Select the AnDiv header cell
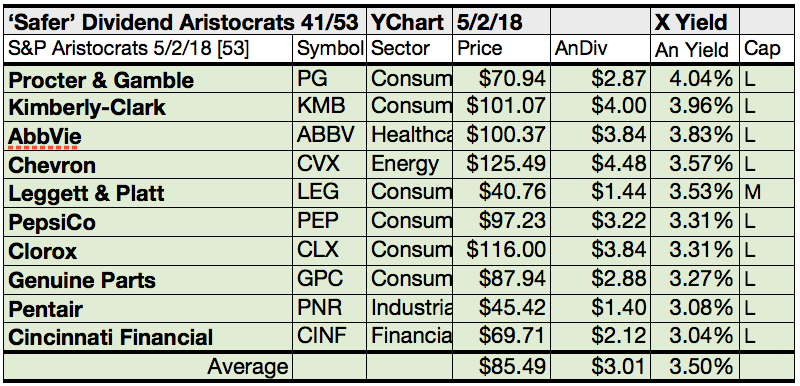Viewport: 800px width, 386px height. click(601, 49)
